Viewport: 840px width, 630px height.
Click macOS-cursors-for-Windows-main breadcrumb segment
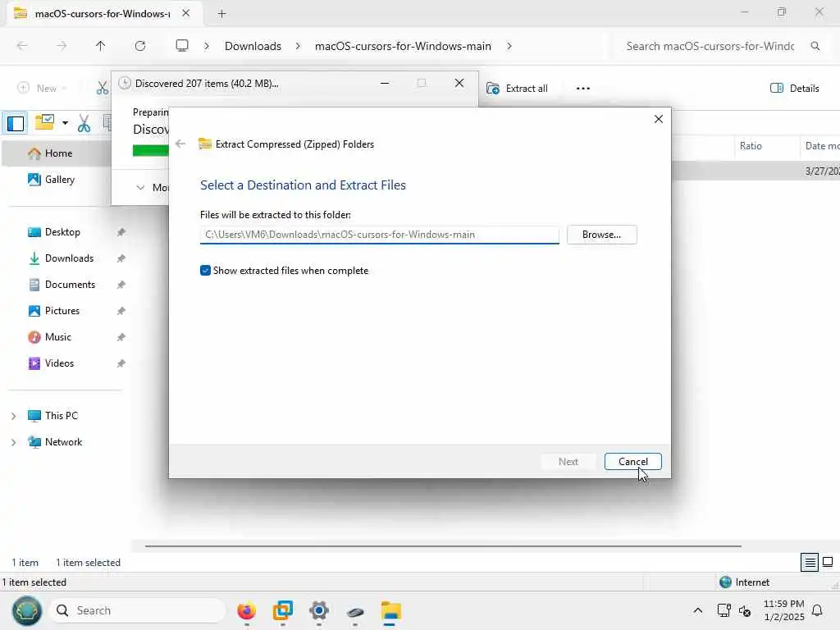pyautogui.click(x=403, y=46)
